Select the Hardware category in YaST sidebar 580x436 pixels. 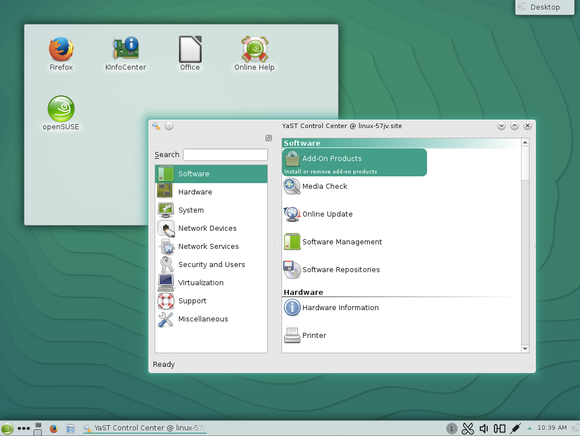pyautogui.click(x=211, y=192)
